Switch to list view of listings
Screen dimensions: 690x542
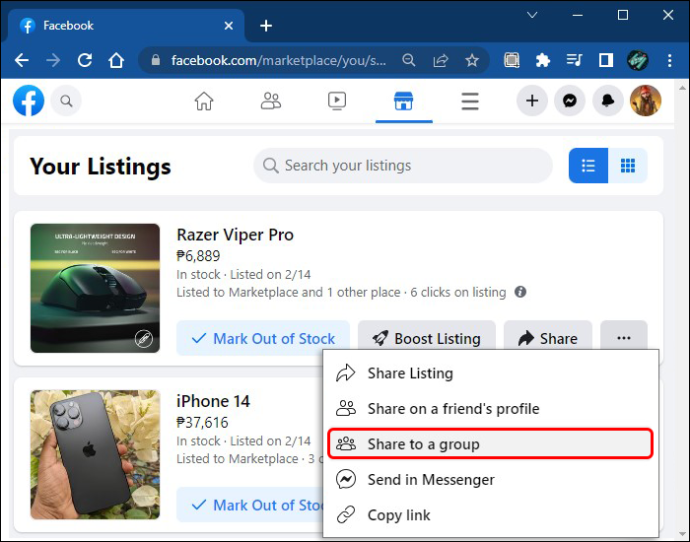point(588,166)
